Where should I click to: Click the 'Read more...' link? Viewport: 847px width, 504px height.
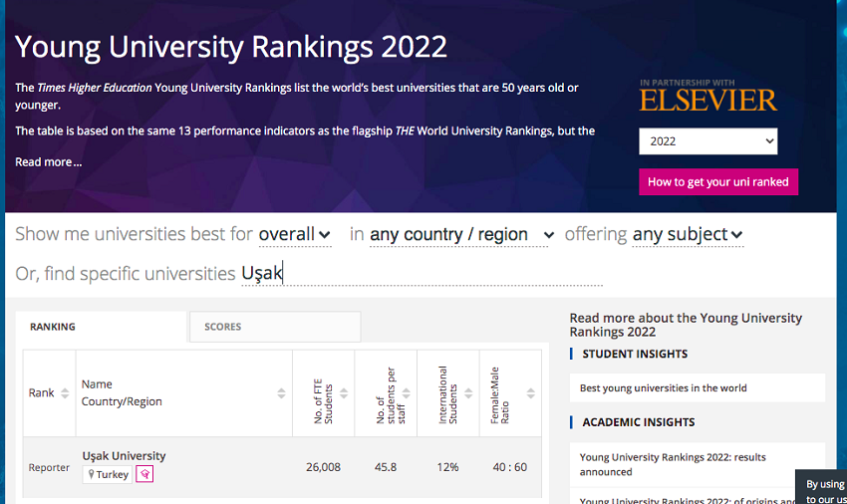point(49,162)
